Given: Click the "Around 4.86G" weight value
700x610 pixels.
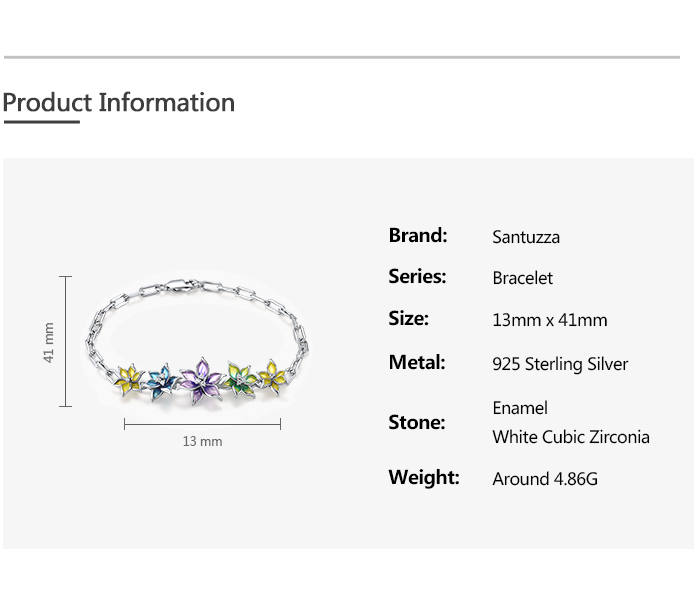Looking at the screenshot, I should (544, 479).
